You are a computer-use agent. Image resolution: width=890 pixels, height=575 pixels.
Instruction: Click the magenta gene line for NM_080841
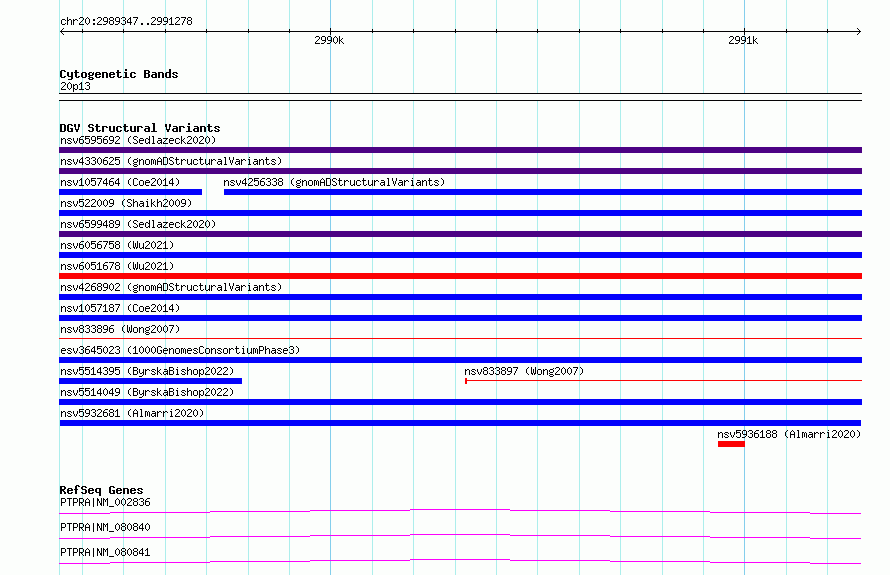(460, 561)
